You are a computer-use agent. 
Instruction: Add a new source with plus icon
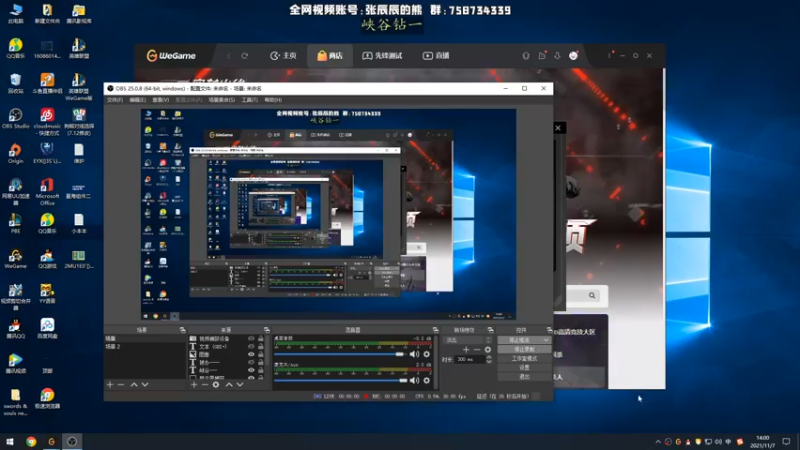(194, 385)
